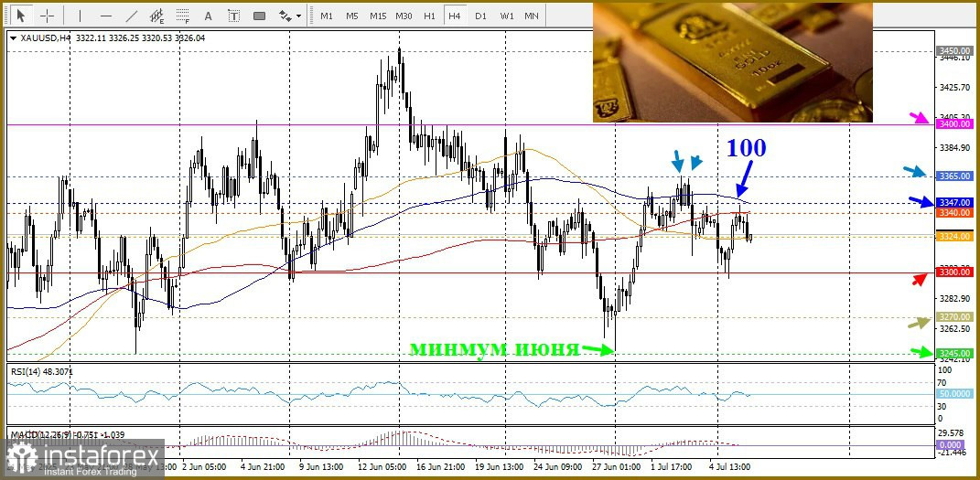Switch chart to M5 timeframe
The height and width of the screenshot is (480, 980).
coord(352,16)
